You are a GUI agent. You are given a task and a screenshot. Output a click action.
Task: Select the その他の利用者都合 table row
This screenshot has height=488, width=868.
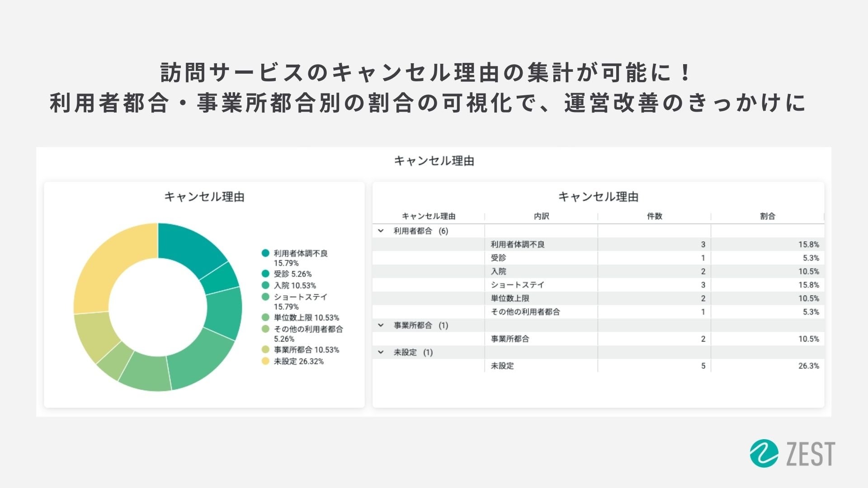pos(525,312)
